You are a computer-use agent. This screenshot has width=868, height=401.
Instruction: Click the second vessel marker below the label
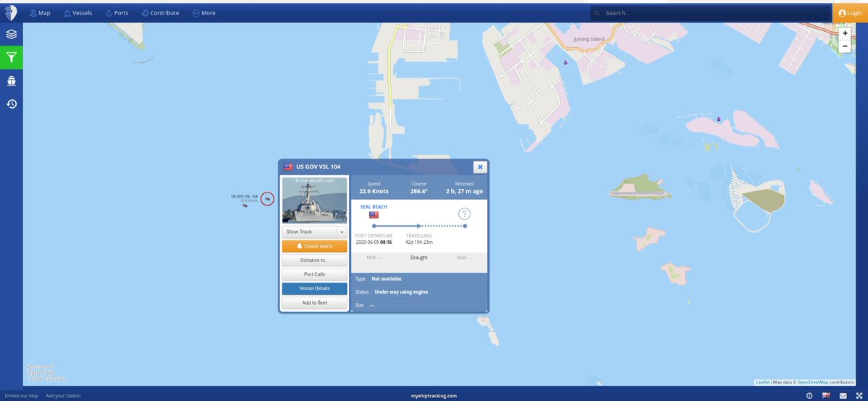pyautogui.click(x=245, y=206)
